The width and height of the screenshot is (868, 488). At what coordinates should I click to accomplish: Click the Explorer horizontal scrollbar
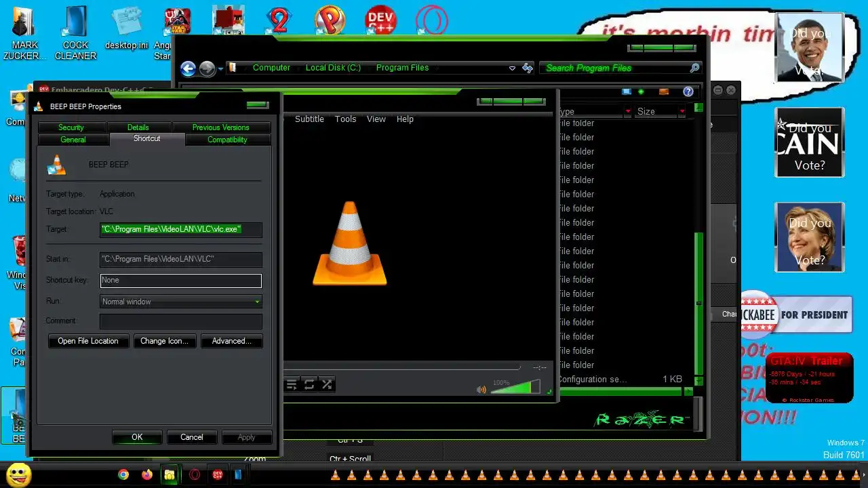pyautogui.click(x=620, y=391)
